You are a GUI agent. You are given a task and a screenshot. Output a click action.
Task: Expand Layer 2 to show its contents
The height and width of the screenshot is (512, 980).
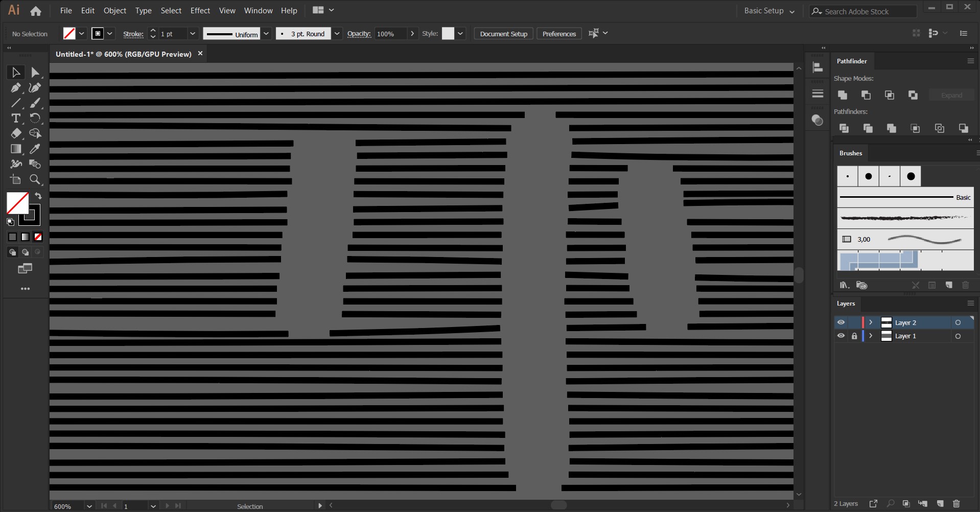pos(871,322)
